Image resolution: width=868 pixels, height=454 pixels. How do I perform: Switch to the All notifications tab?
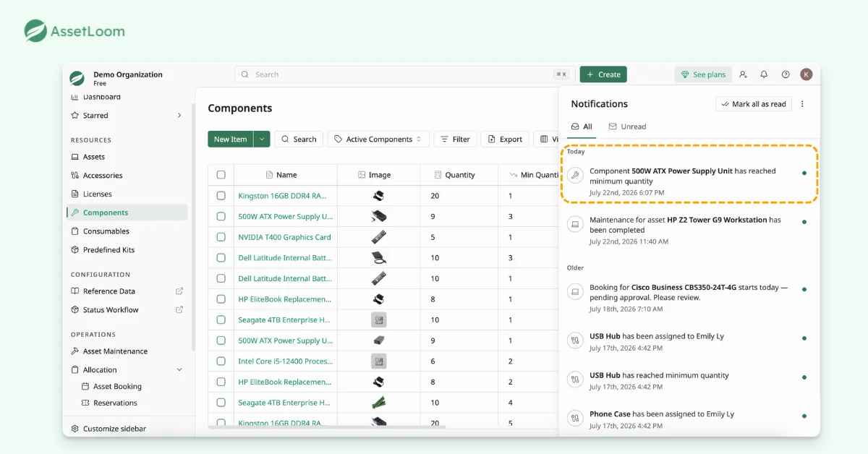tap(582, 127)
